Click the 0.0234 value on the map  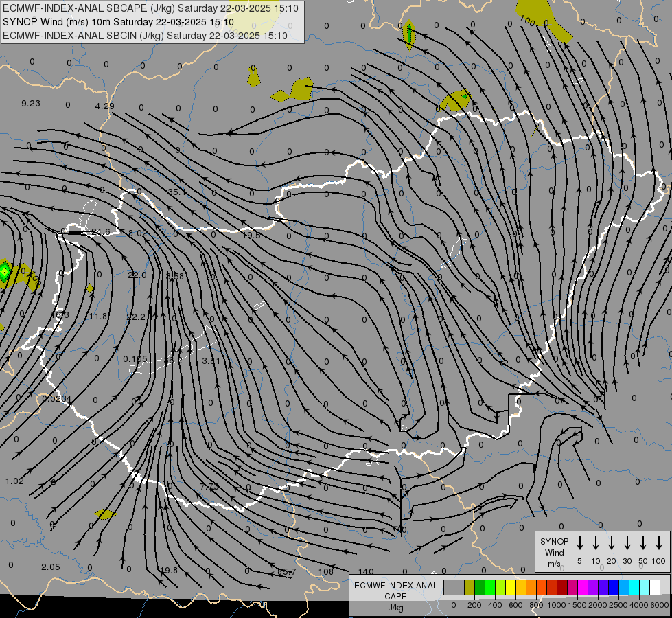pos(56,399)
